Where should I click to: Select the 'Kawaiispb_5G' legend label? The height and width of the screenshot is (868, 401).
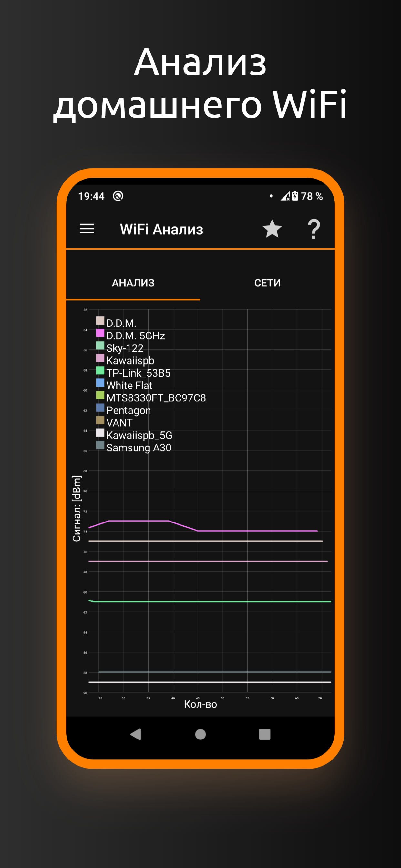point(139,435)
